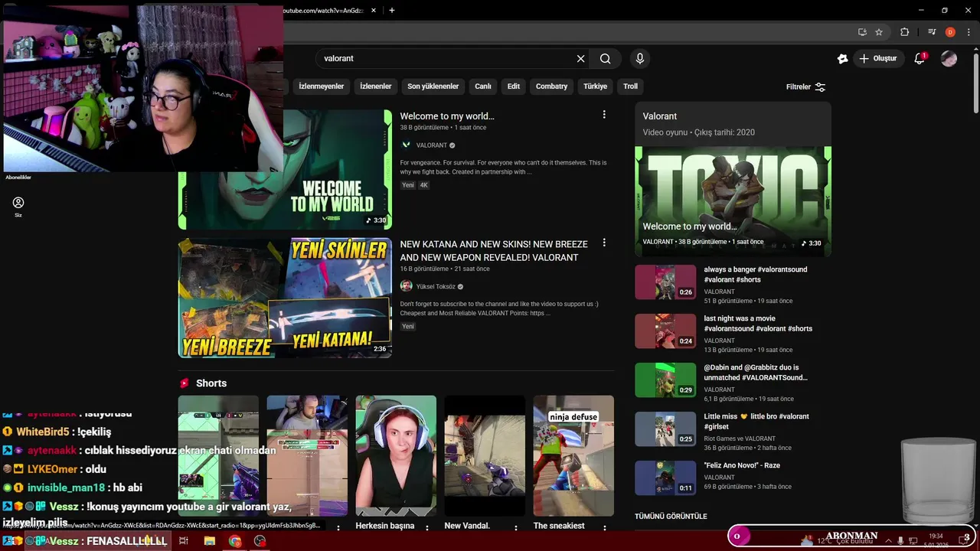Open options for Welcome to my world video
Viewport: 980px width, 551px height.
tap(604, 115)
